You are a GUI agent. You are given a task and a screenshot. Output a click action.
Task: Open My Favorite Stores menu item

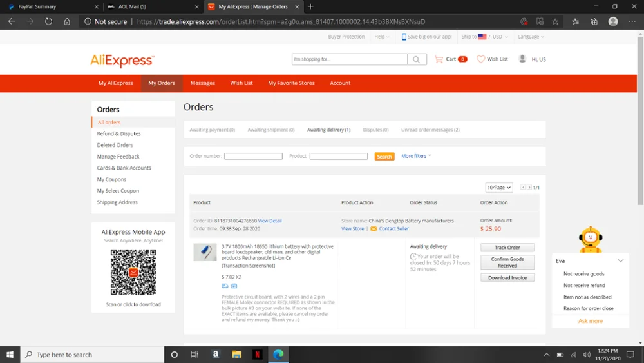tap(291, 83)
